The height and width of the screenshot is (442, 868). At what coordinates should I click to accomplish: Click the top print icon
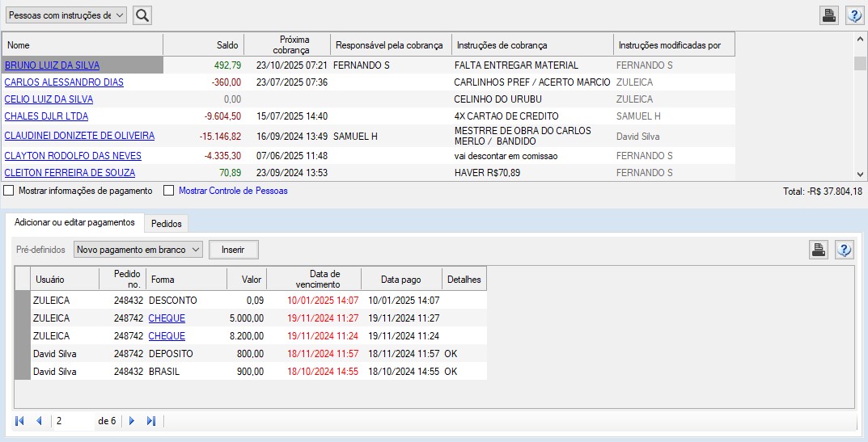coord(829,15)
